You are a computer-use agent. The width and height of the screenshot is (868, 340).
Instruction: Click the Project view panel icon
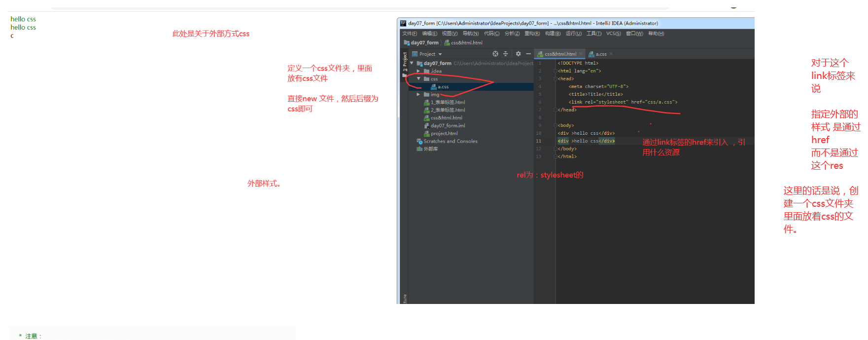pyautogui.click(x=415, y=54)
